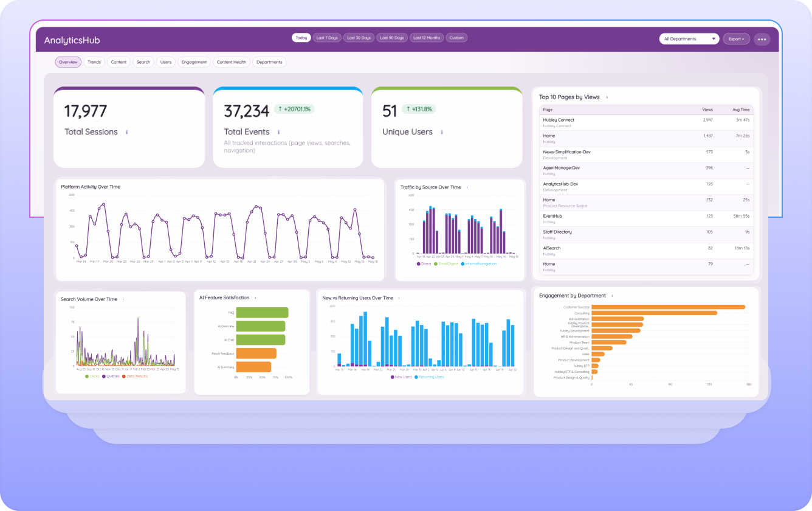812x511 pixels.
Task: Open info icon for Traffic by Source Over Time
Action: point(467,187)
